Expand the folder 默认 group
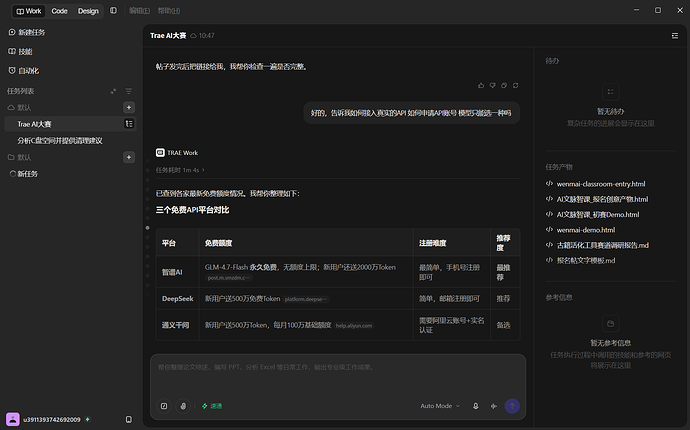The image size is (690, 430). pyautogui.click(x=19, y=157)
